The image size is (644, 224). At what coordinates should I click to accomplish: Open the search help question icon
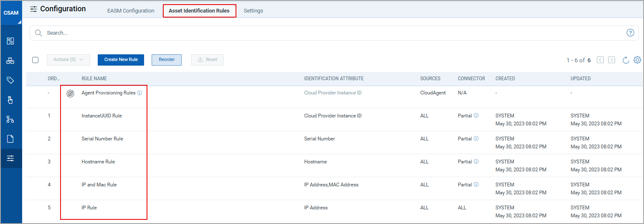(x=630, y=33)
